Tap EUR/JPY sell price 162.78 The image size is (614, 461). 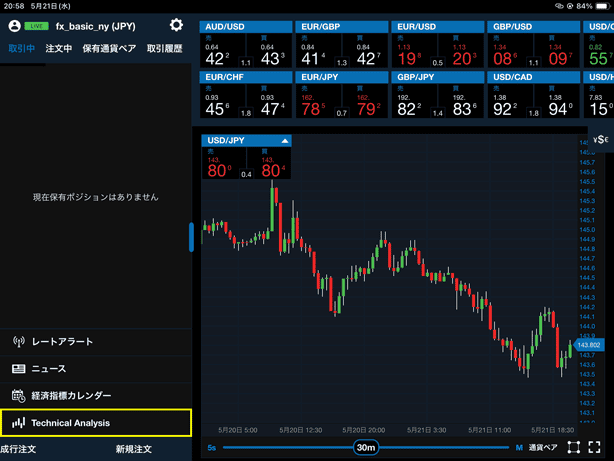click(319, 101)
